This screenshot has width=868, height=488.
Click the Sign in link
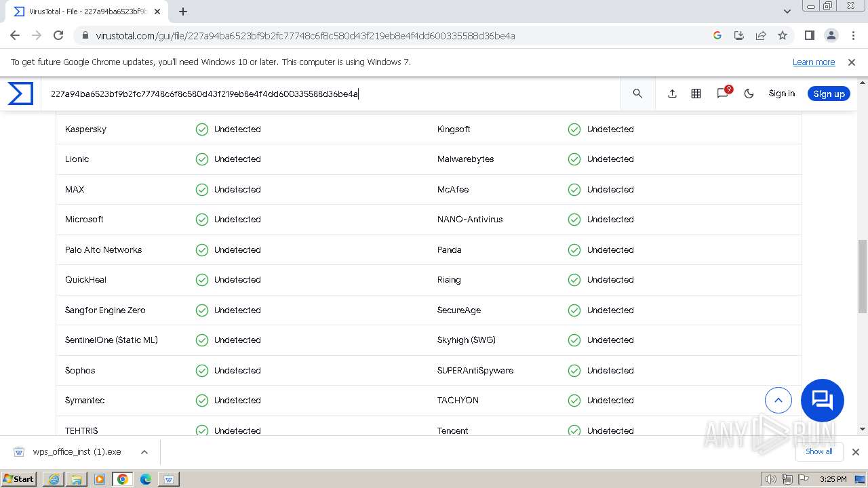[x=781, y=94]
